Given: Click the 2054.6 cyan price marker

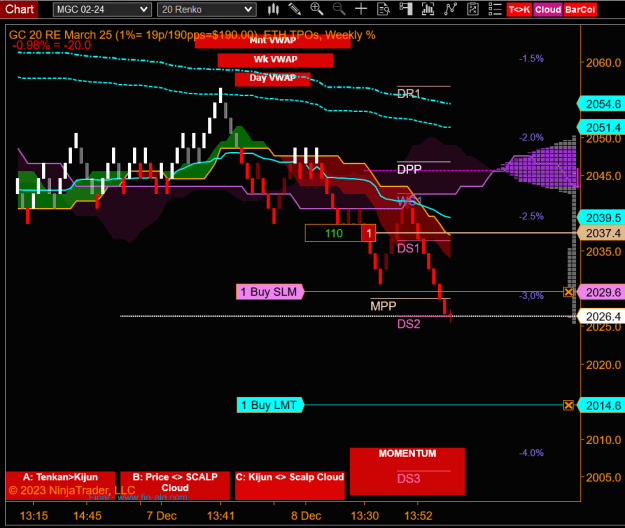Looking at the screenshot, I should click(601, 104).
